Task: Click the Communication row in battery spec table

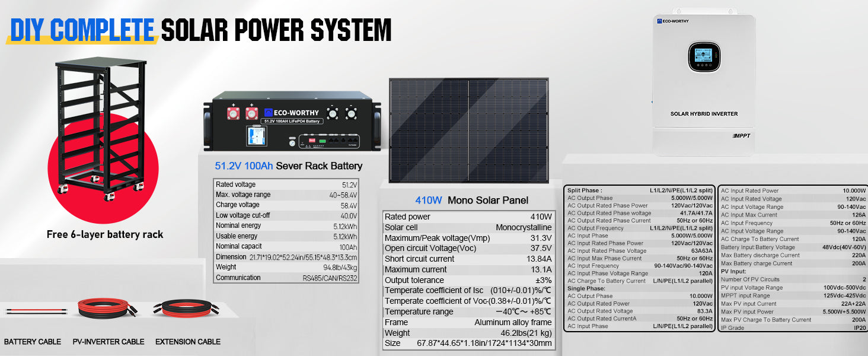Action: click(286, 278)
